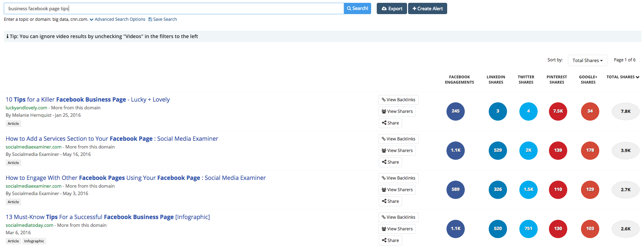
Task: Click the 7.5K Pinterest shares bubble
Action: (558, 111)
